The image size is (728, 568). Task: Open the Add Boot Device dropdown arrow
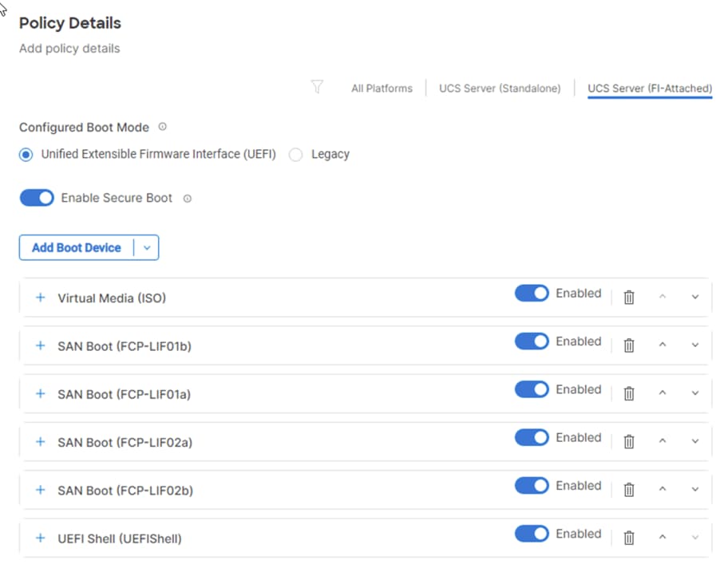pyautogui.click(x=146, y=248)
